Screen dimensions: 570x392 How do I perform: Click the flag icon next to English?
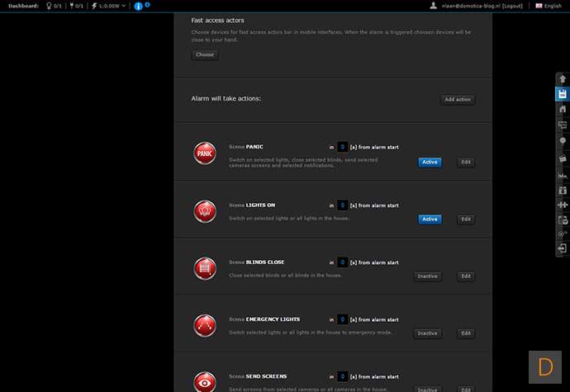coord(539,6)
